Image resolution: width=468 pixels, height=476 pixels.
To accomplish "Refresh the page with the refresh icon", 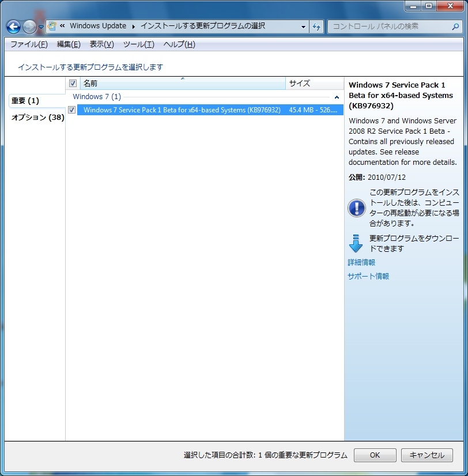I will (x=316, y=27).
